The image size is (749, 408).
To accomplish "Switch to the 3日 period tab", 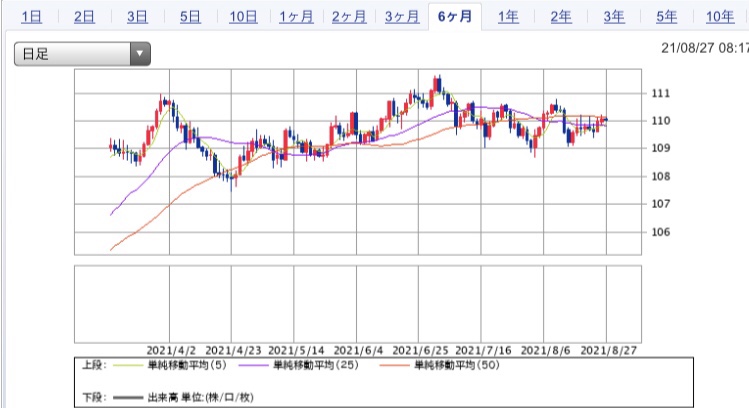I will 137,17.
